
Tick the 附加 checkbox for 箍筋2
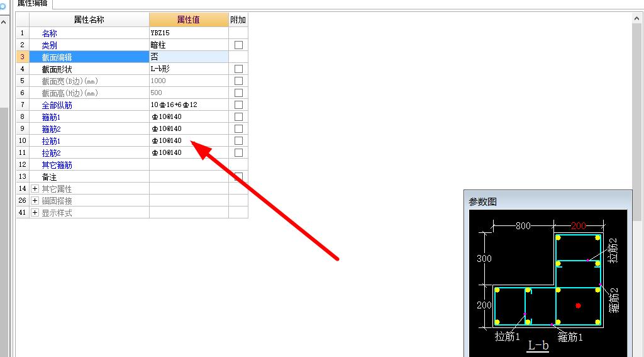pos(238,128)
